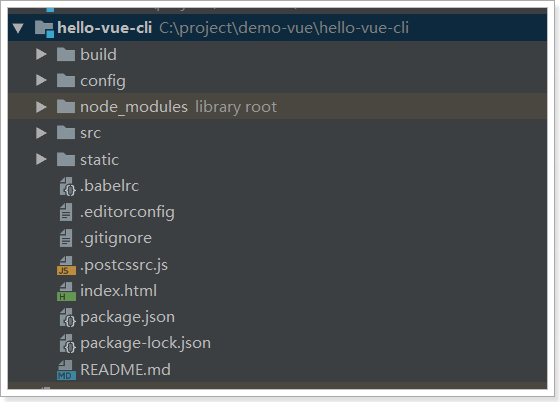Screen dimensions: 560x402
Task: Expand the build folder arrow
Action: coord(41,54)
